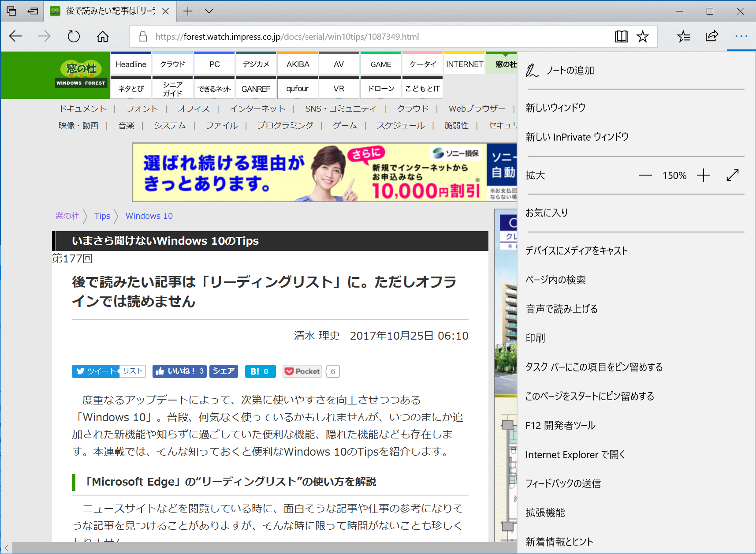
Task: Follow the Windows 10 breadcrumb link
Action: [x=149, y=216]
